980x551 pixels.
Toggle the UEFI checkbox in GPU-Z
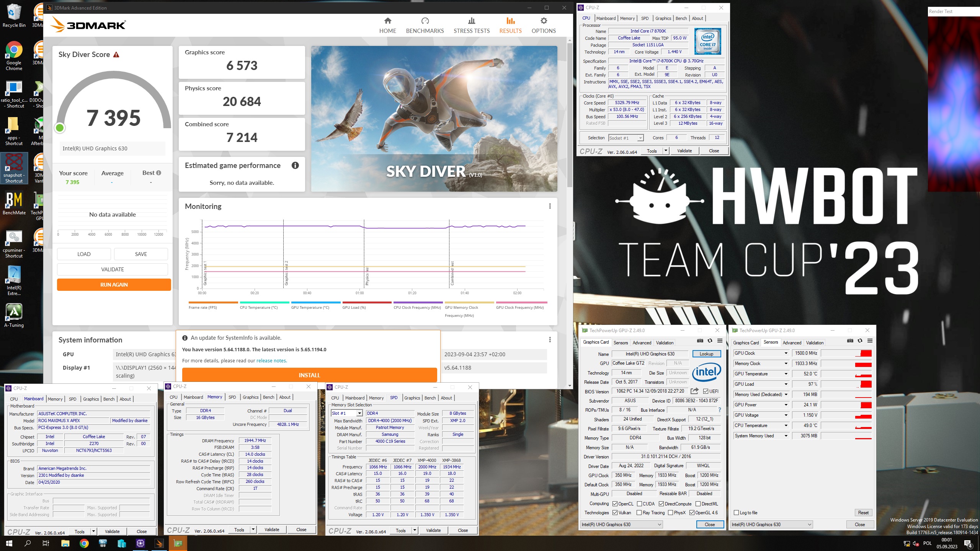tap(705, 391)
